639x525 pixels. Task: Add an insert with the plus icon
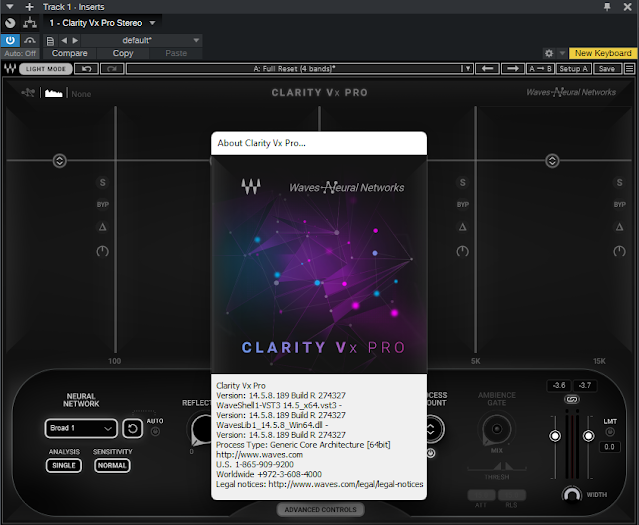click(29, 7)
